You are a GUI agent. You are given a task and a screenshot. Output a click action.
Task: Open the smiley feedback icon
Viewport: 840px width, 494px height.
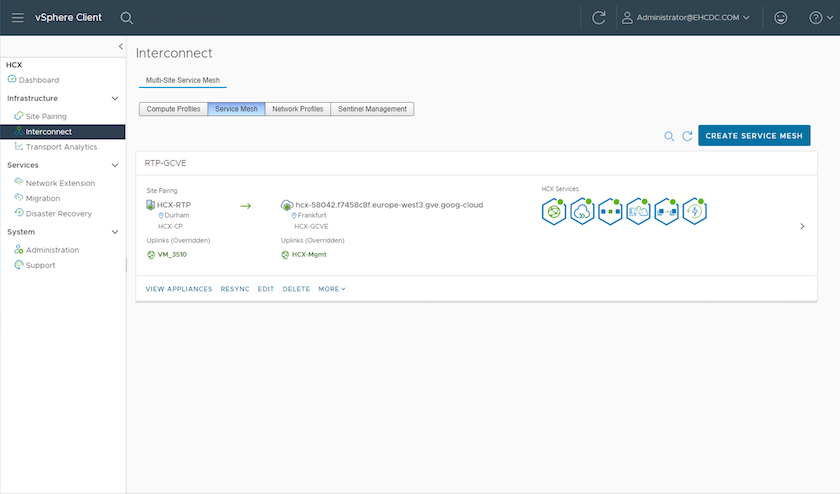click(782, 17)
